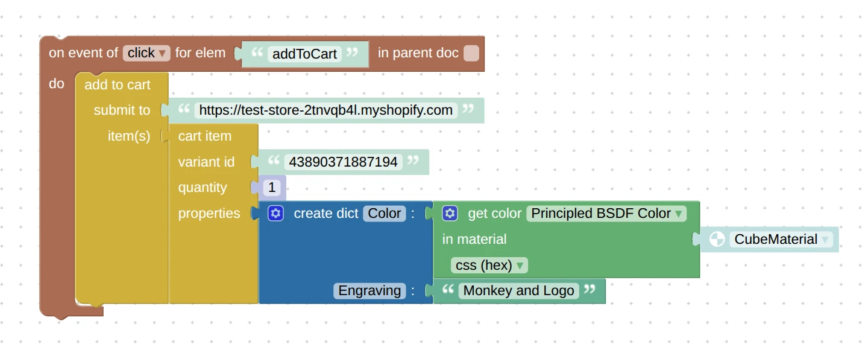
Task: Toggle the in parent doc checkbox
Action: pyautogui.click(x=471, y=53)
